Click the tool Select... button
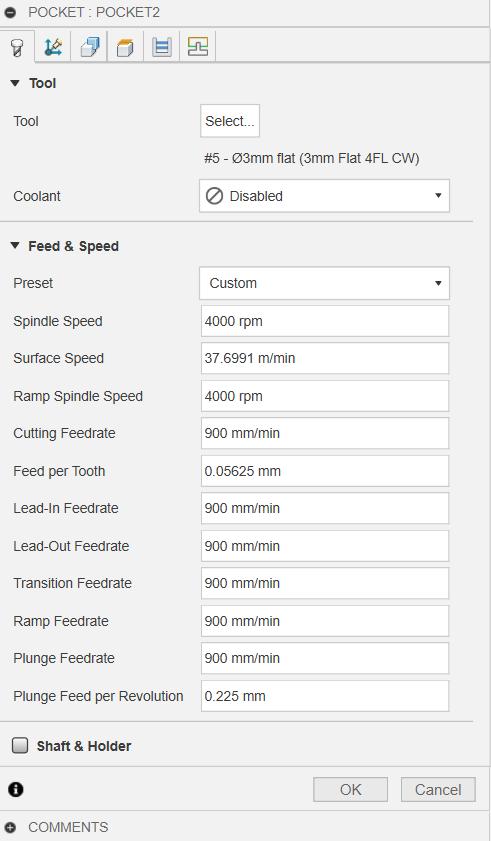The height and width of the screenshot is (841, 491). tap(230, 121)
